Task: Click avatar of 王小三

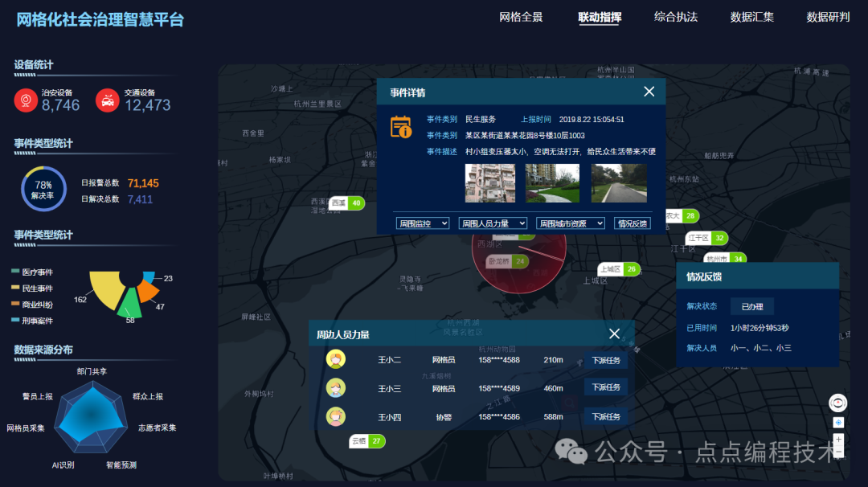Action: point(335,388)
